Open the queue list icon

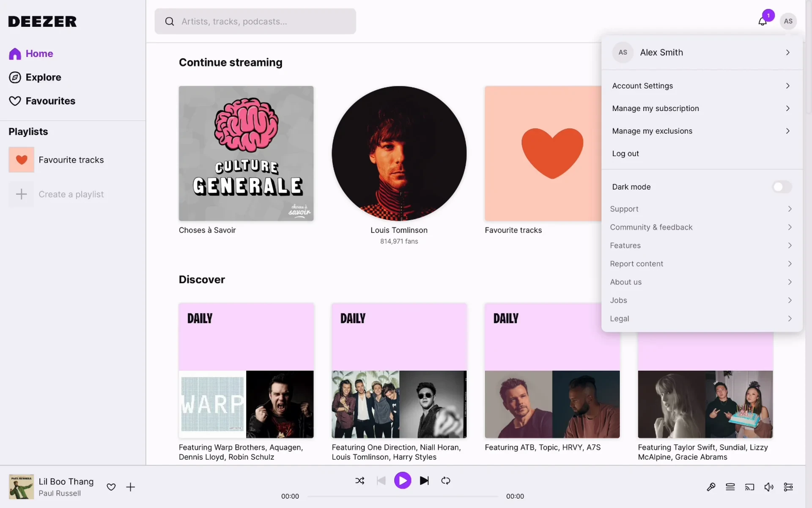pos(730,487)
